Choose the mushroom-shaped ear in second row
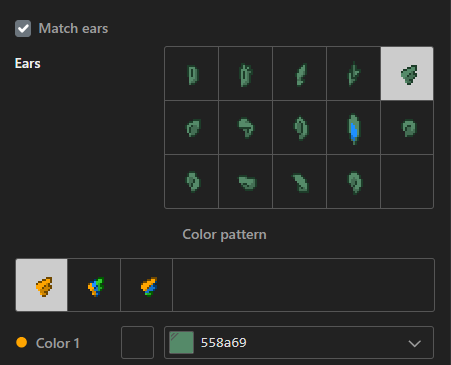 246,128
